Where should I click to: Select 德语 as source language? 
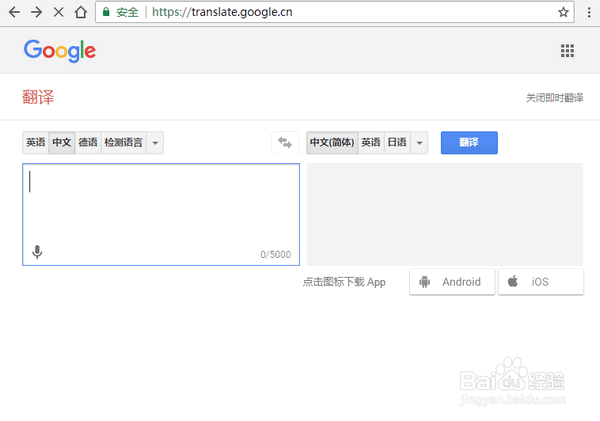(x=88, y=142)
